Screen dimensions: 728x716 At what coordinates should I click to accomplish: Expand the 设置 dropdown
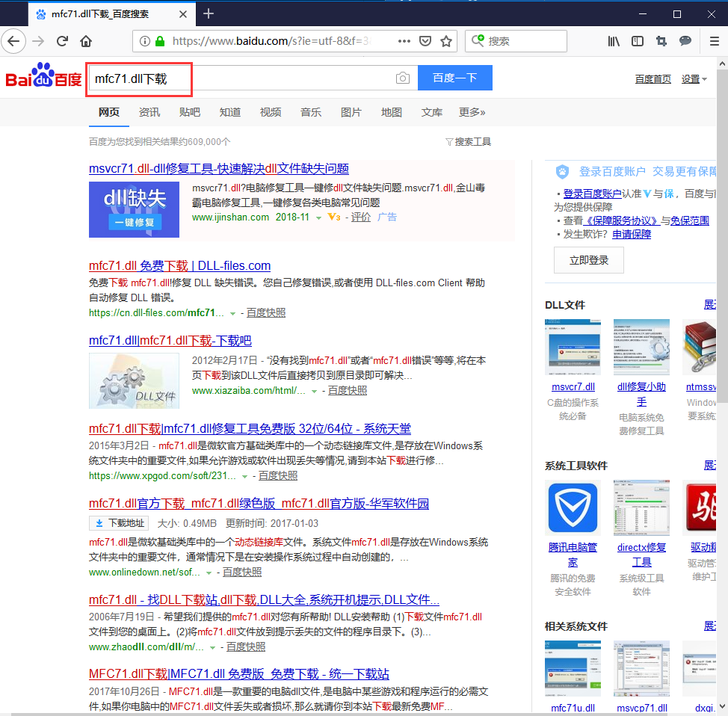pos(694,79)
